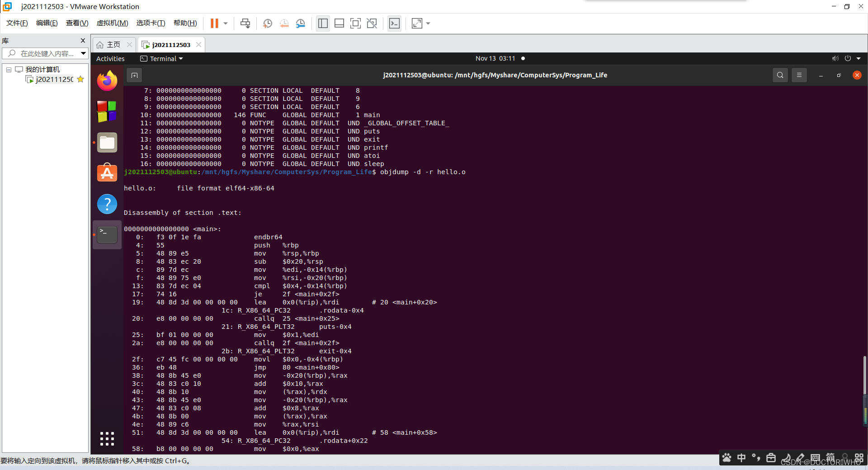Open the Terminal app menu in top bar
The height and width of the screenshot is (470, 868).
(161, 59)
